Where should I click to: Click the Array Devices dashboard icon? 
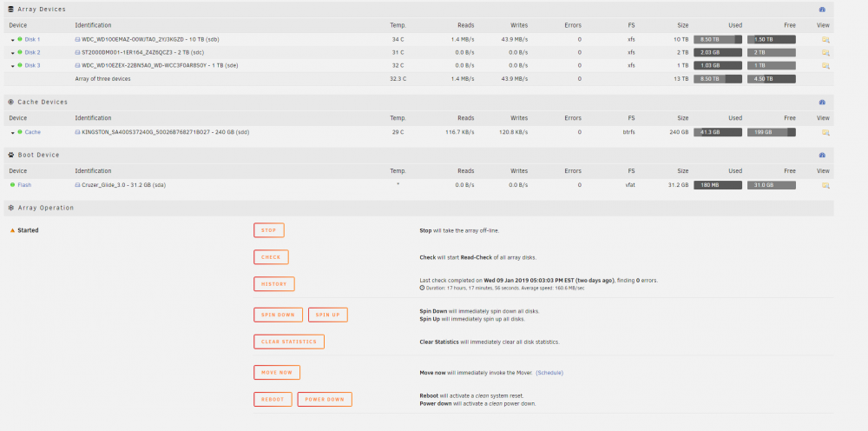(x=822, y=10)
